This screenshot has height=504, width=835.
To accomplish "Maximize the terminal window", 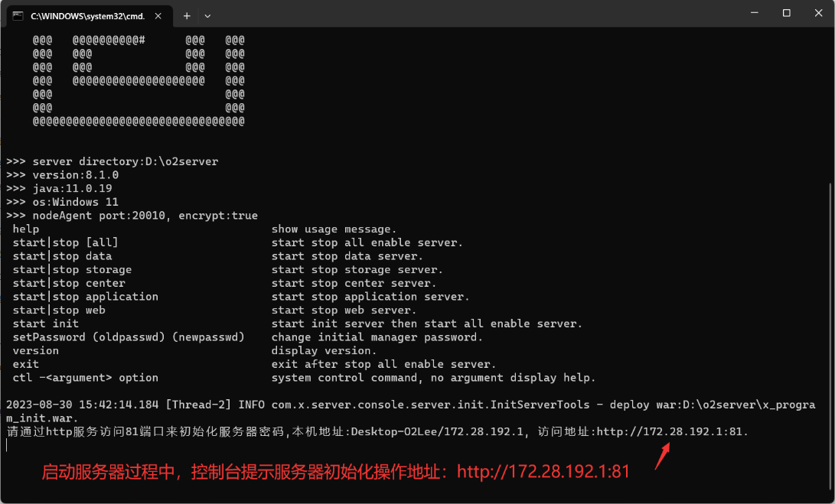I will pyautogui.click(x=787, y=13).
